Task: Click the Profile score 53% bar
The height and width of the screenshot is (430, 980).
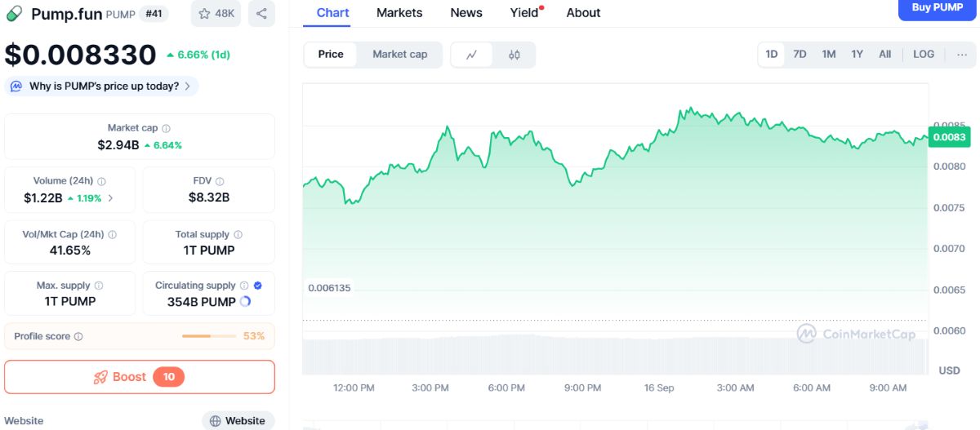Action: point(209,336)
